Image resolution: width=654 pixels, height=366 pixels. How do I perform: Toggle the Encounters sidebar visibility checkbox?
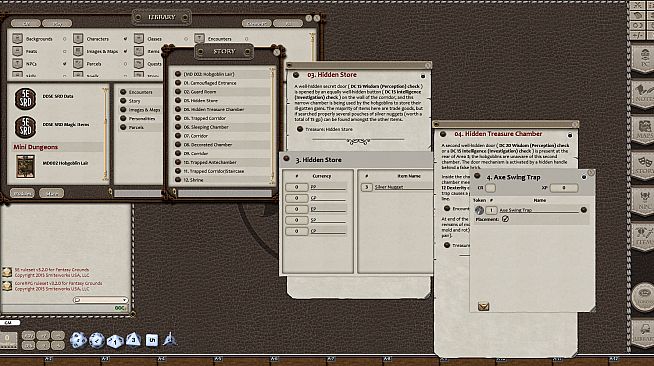[246, 39]
